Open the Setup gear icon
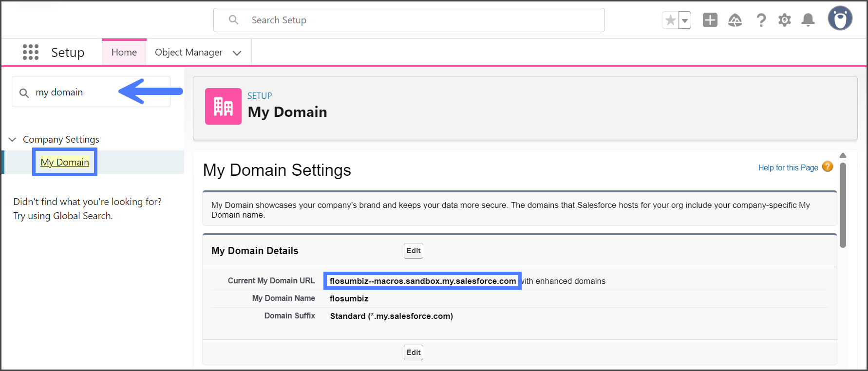Image resolution: width=868 pixels, height=371 pixels. tap(784, 20)
